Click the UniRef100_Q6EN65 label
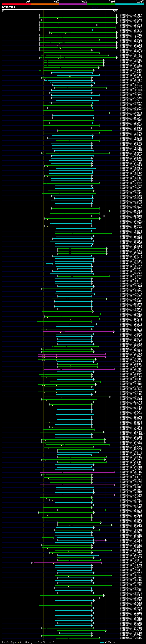Image resolution: width=146 pixels, height=644 pixels. tap(131, 354)
